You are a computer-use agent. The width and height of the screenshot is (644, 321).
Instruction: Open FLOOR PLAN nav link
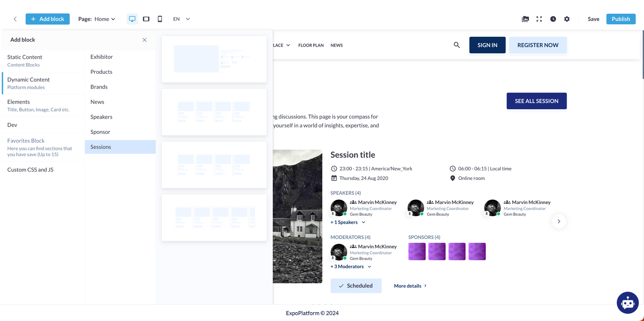pos(311,45)
